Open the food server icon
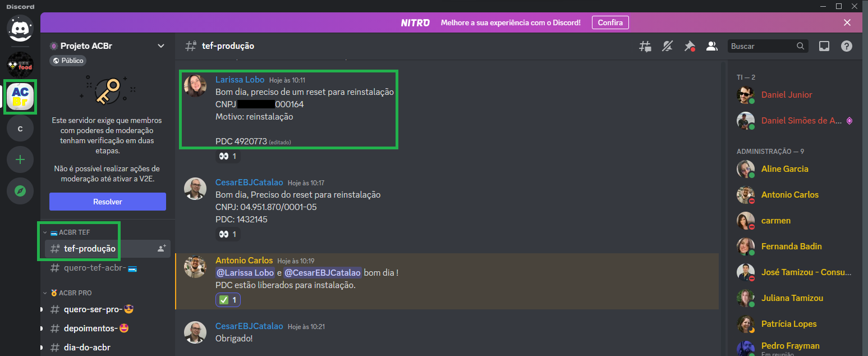 point(20,65)
